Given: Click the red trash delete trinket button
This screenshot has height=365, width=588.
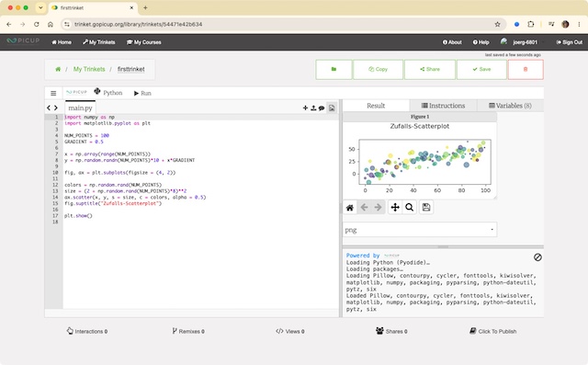Looking at the screenshot, I should [526, 69].
